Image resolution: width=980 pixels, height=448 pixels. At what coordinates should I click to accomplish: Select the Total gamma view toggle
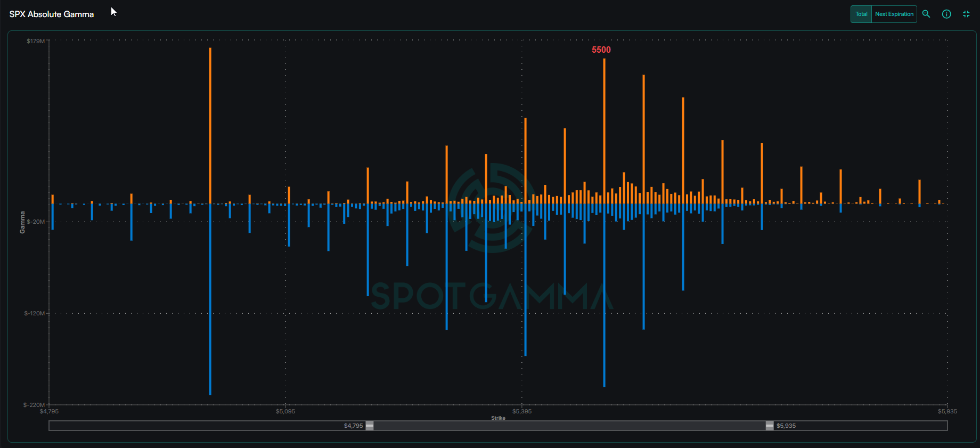[x=861, y=14]
